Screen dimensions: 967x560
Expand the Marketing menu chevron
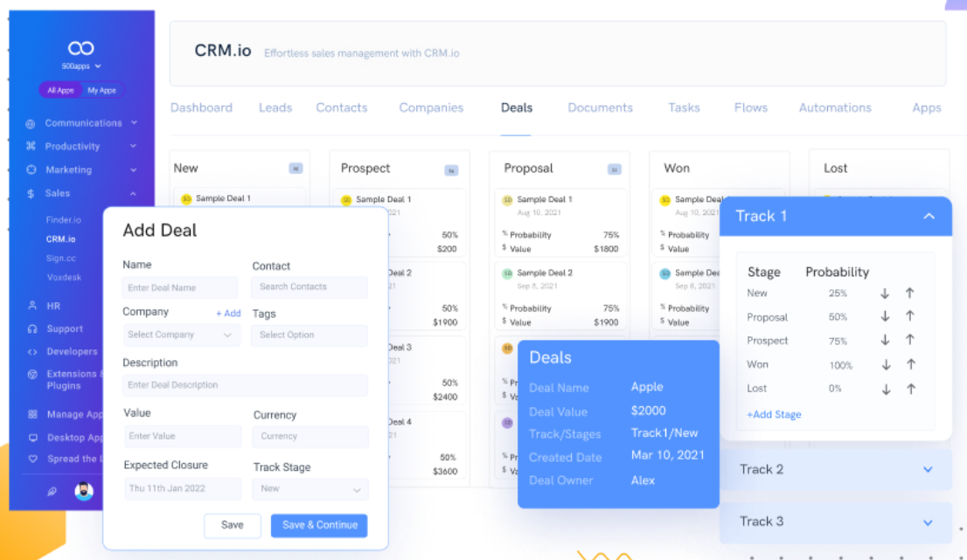[x=133, y=169]
